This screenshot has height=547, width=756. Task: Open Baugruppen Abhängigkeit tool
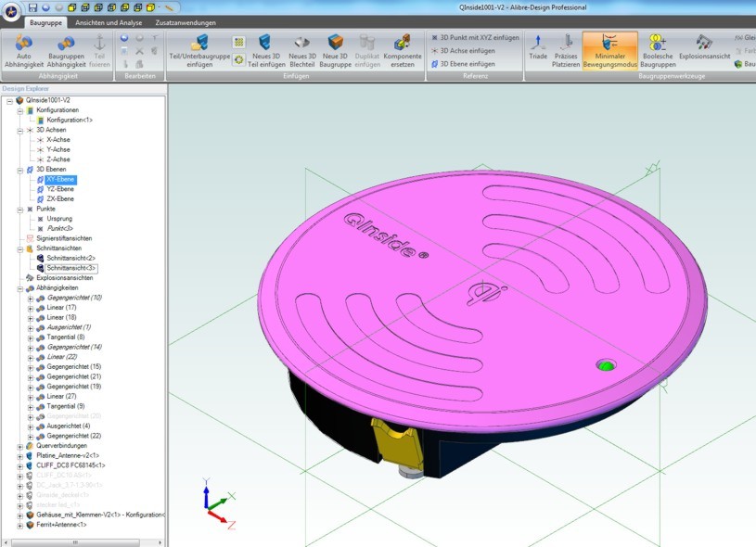click(66, 51)
